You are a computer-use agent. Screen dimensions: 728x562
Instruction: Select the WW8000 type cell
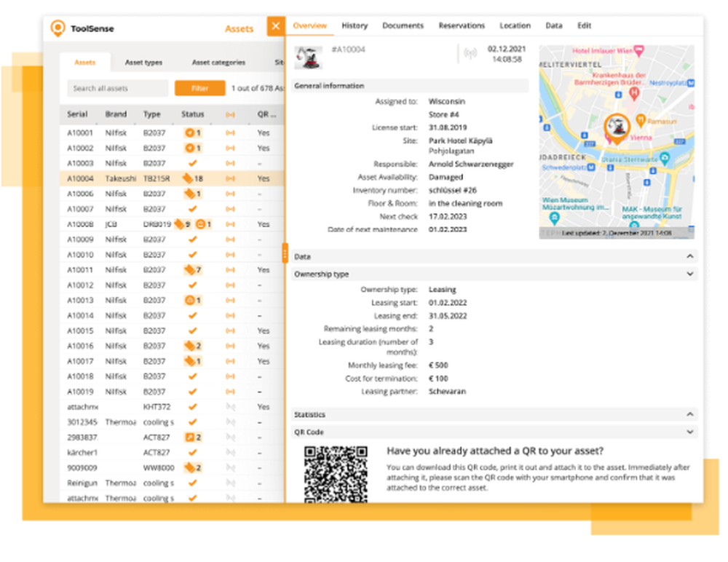point(159,467)
